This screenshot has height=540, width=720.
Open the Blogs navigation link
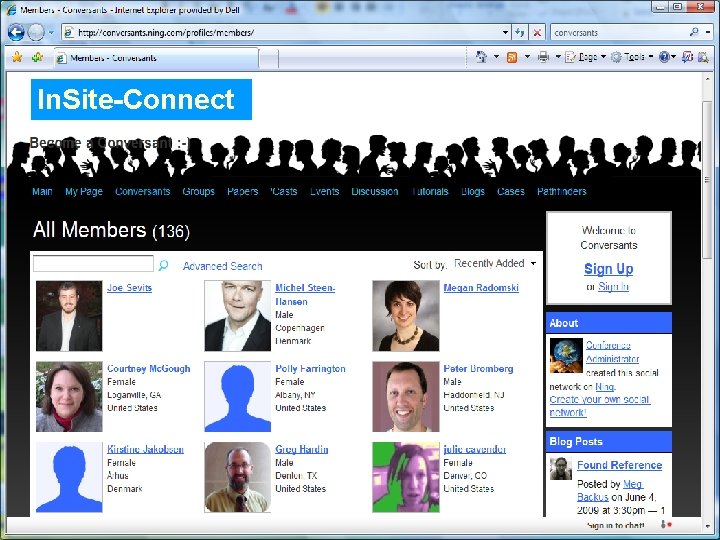point(473,191)
